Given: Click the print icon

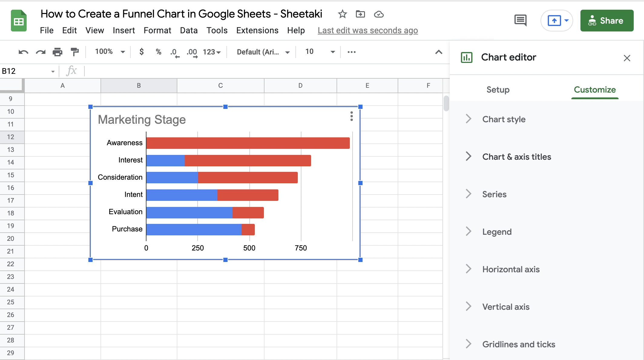Looking at the screenshot, I should (x=57, y=52).
